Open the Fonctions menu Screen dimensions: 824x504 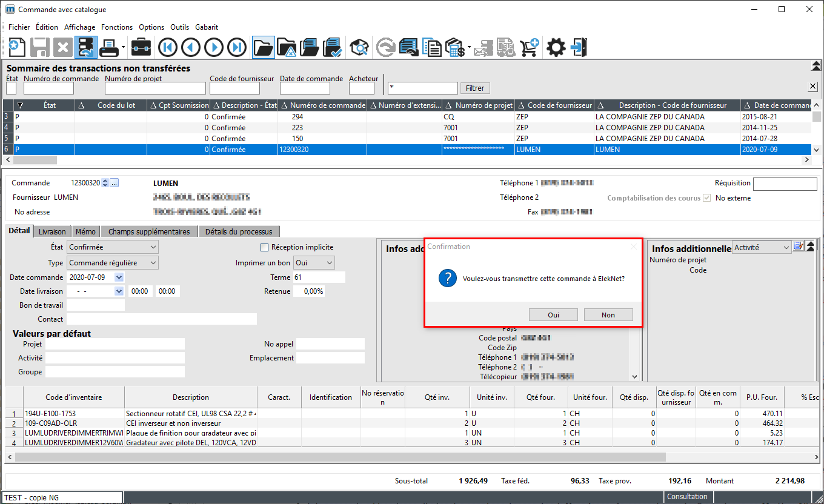tap(117, 27)
